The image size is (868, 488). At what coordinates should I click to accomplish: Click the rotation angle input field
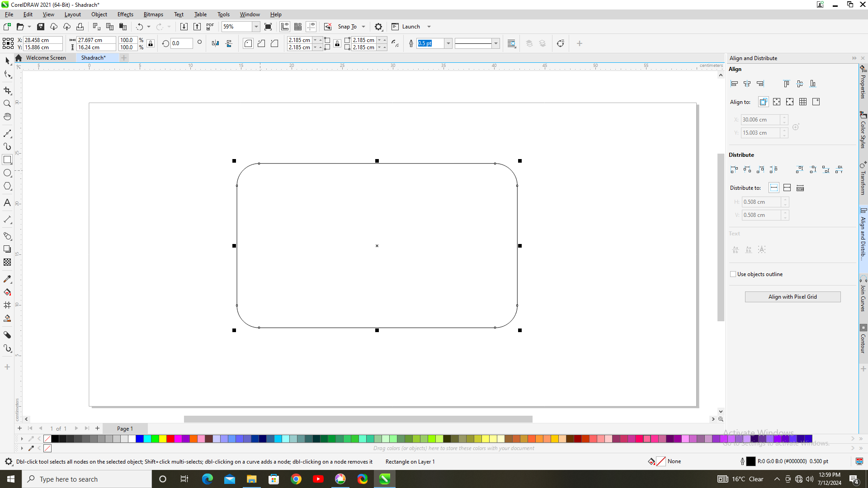(182, 43)
